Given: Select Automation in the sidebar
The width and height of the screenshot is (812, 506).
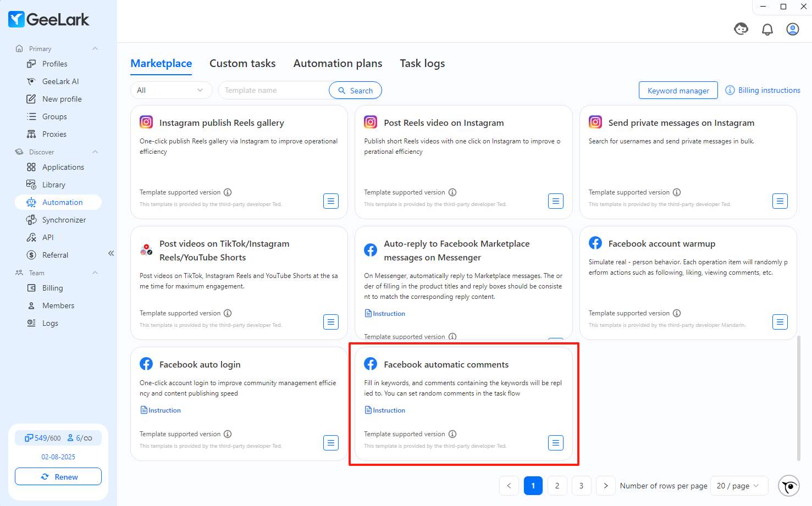Looking at the screenshot, I should (58, 202).
